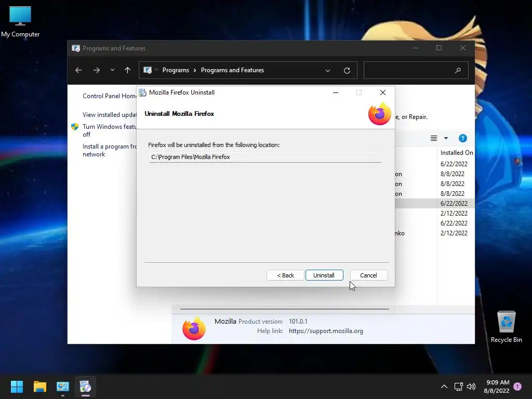Screen dimensions: 532x399
Task: Open recent locations dropdown arrow
Action: 112,70
